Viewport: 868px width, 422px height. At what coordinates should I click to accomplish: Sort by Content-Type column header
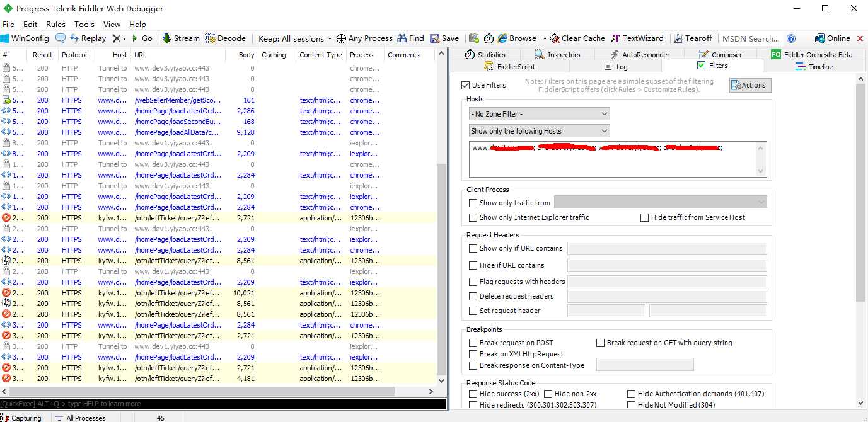321,55
